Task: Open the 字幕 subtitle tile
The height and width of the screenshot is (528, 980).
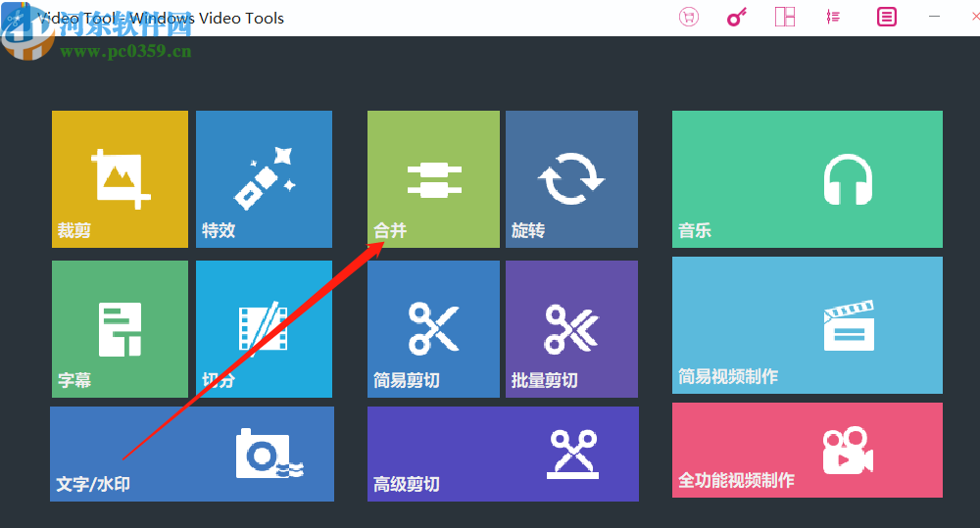Action: click(120, 329)
